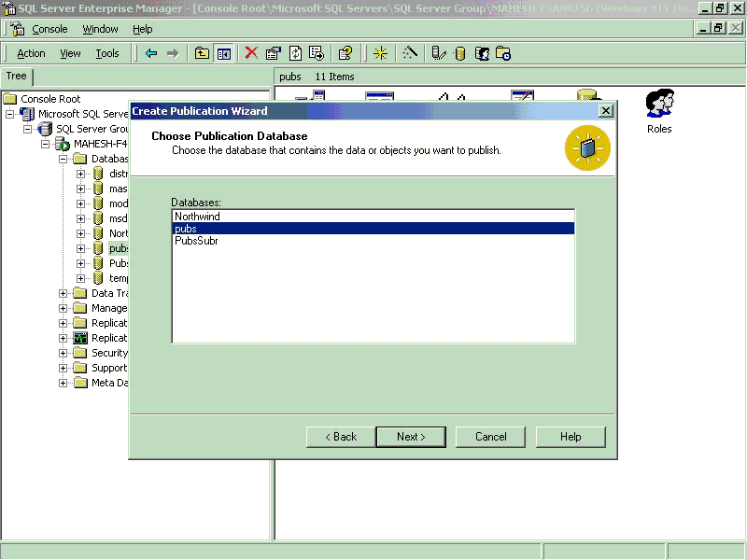Image resolution: width=747 pixels, height=560 pixels.
Task: Click the Up One Level folder icon
Action: (x=202, y=53)
